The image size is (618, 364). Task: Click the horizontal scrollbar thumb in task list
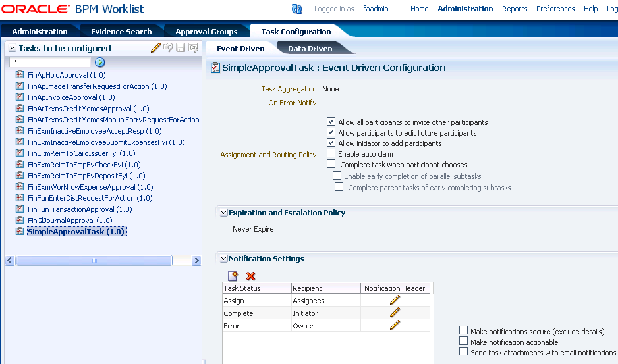94,261
